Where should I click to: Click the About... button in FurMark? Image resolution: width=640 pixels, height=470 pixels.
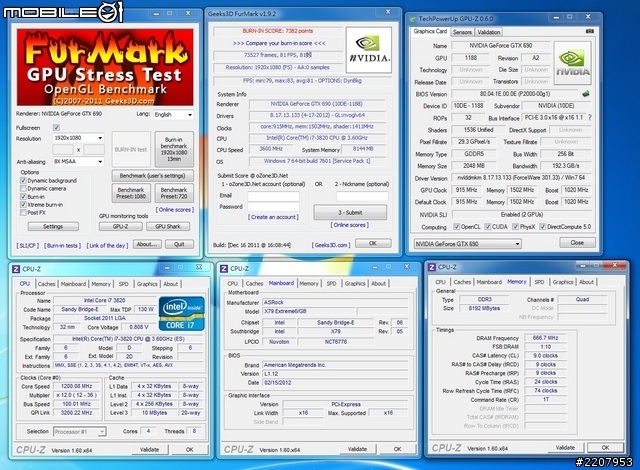tap(147, 244)
